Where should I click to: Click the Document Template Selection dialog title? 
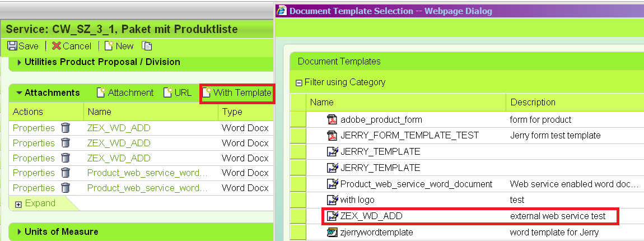(390, 11)
